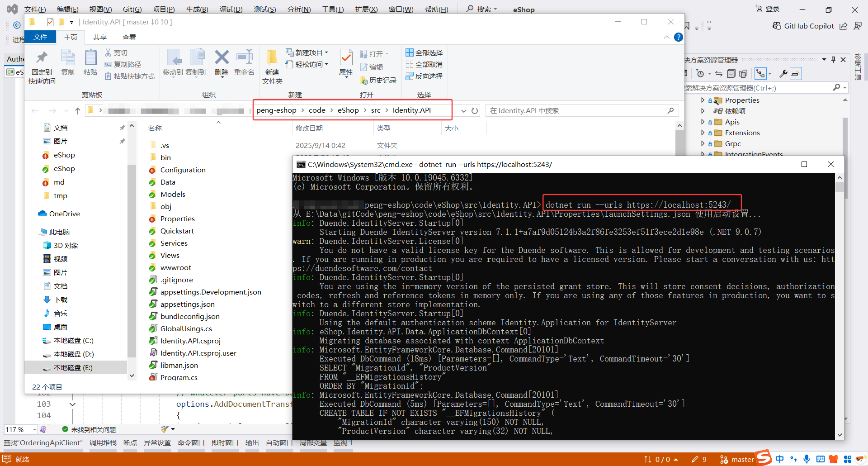Click the refresh button beside address bar
Screen dimensions: 868x466
(x=475, y=111)
